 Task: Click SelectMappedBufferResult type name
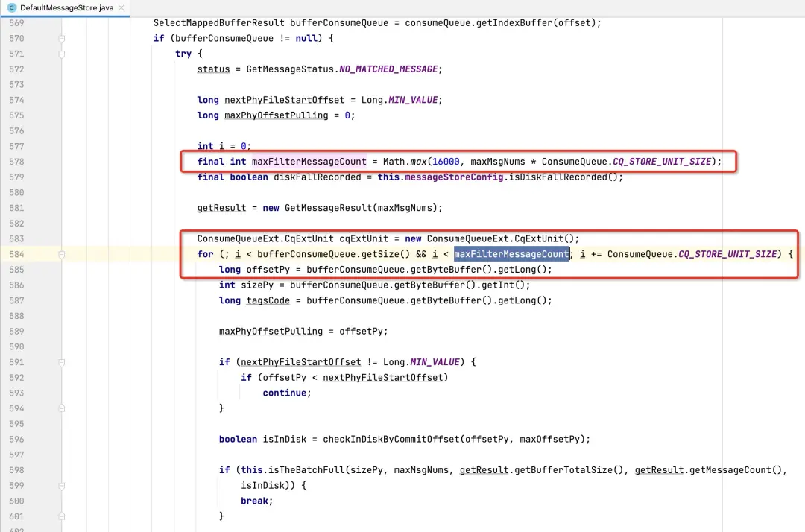pos(218,23)
